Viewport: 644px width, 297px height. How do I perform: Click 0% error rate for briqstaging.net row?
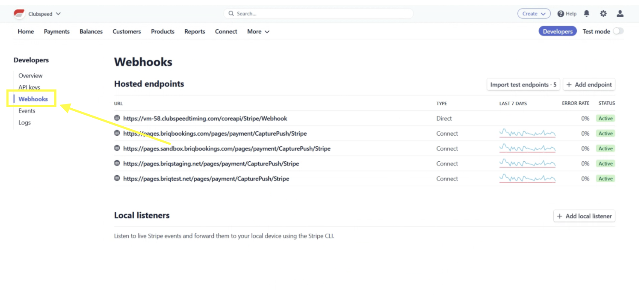[585, 163]
